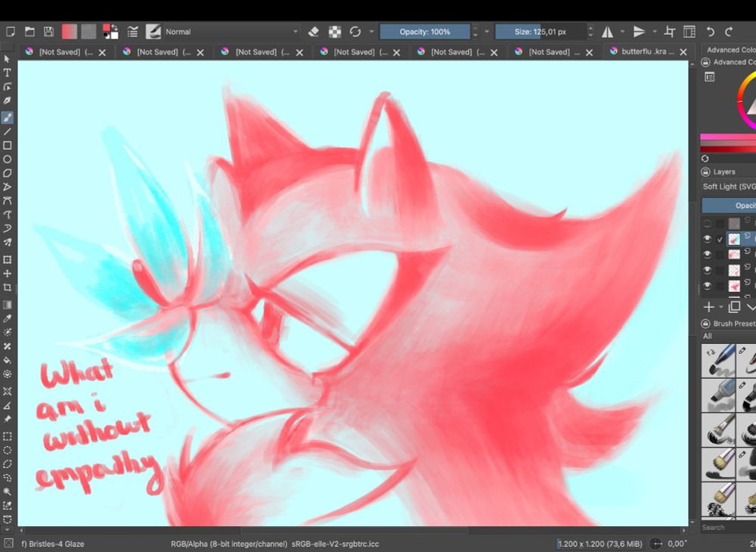
Task: Select the Reference Images pin tool
Action: click(x=8, y=419)
